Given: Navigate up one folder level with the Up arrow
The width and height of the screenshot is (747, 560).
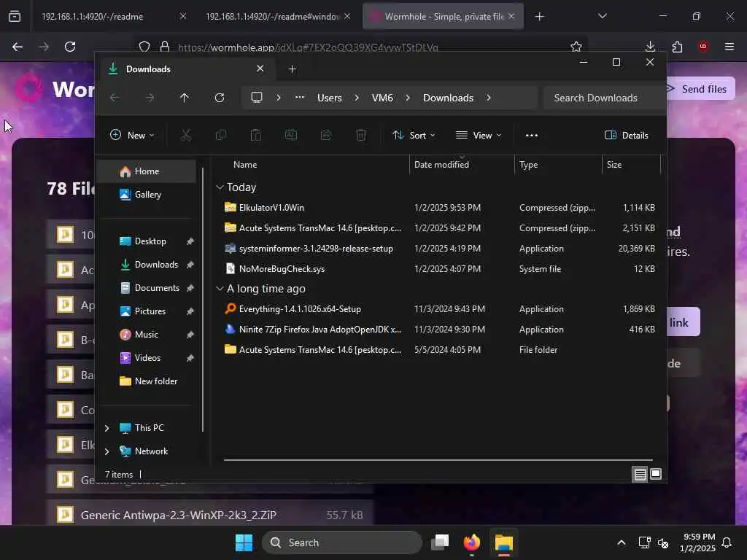Looking at the screenshot, I should coord(185,98).
